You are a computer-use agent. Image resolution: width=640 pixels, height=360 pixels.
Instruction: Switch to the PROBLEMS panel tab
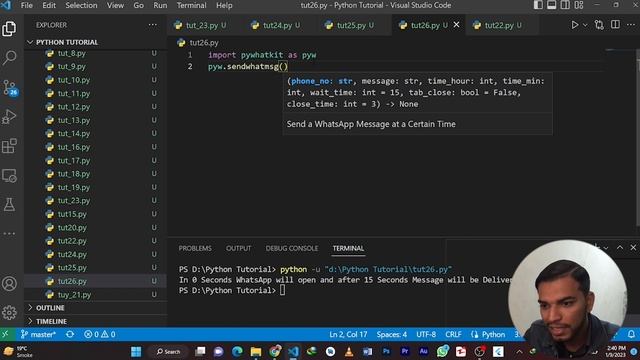coord(195,248)
